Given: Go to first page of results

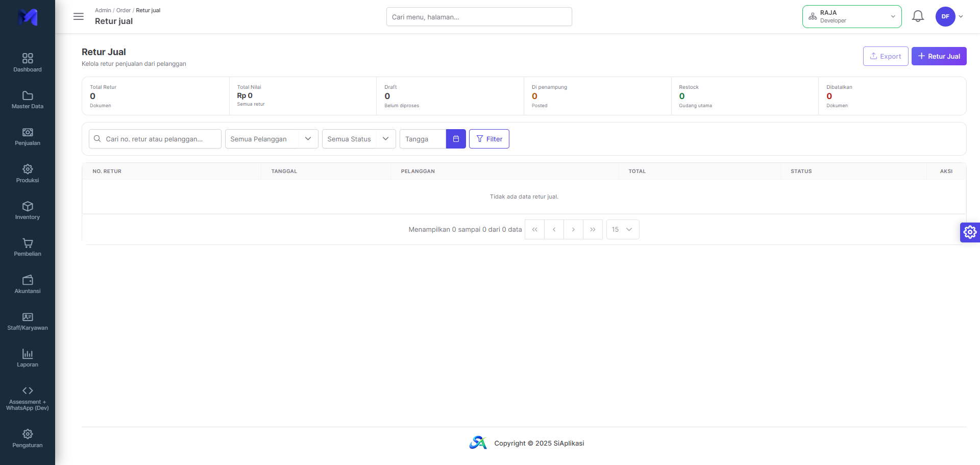Looking at the screenshot, I should click(534, 230).
